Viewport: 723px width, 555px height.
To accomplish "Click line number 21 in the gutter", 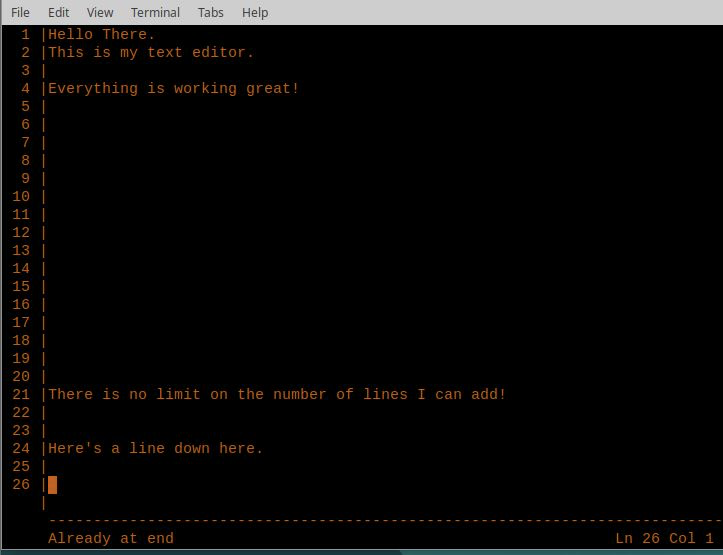I will (21, 395).
